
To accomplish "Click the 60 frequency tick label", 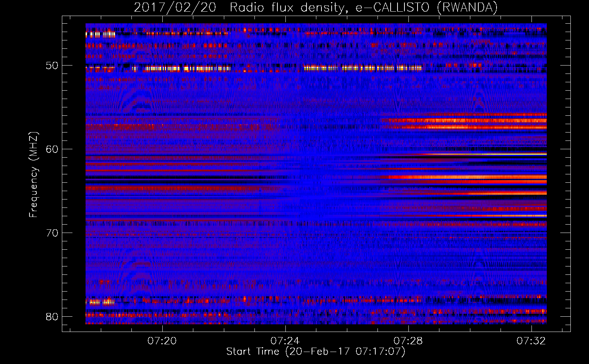I will [x=52, y=149].
